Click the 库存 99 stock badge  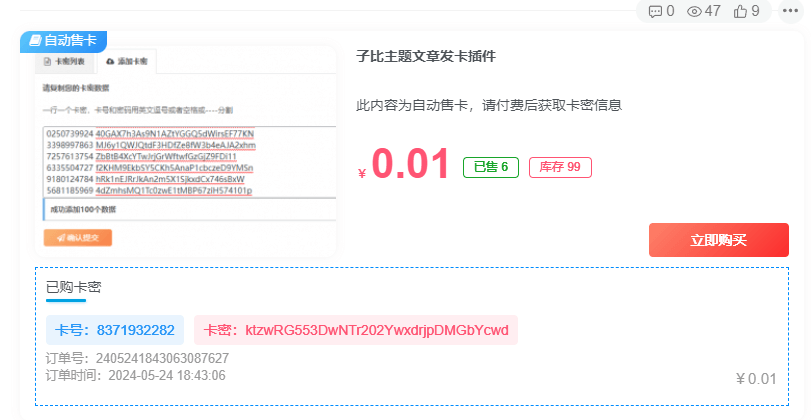[560, 167]
